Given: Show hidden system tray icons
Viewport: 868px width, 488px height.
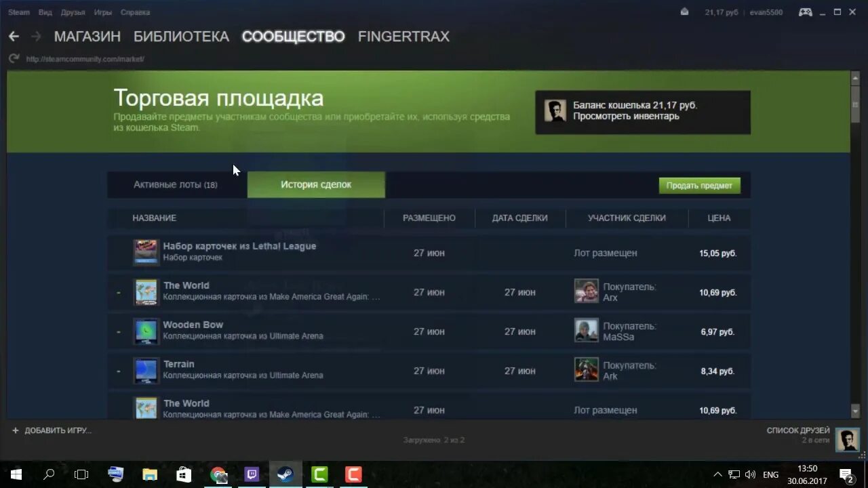Looking at the screenshot, I should tap(718, 474).
